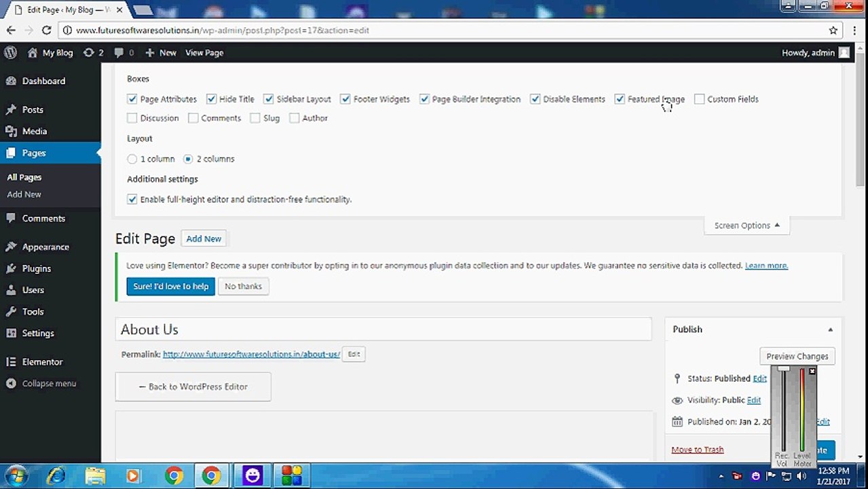Uncheck the Footer Widgets box
Viewport: 868px width, 489px height.
click(x=345, y=99)
